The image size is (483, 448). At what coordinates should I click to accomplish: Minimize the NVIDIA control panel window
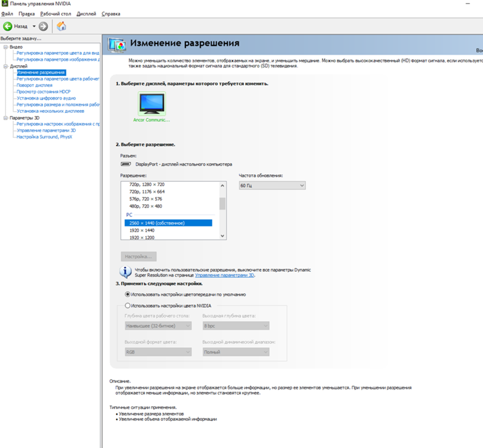point(468,4)
